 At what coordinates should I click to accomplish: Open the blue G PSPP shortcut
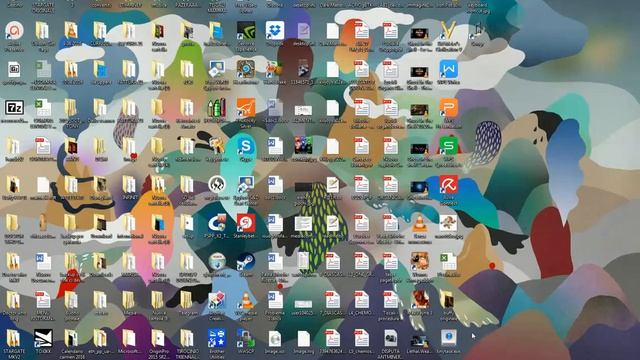(x=217, y=223)
